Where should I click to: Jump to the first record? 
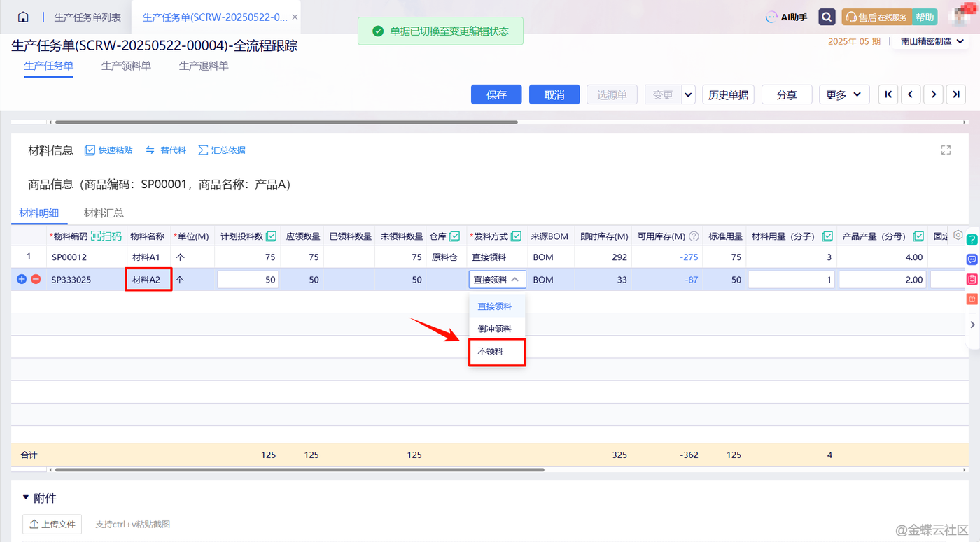(888, 94)
